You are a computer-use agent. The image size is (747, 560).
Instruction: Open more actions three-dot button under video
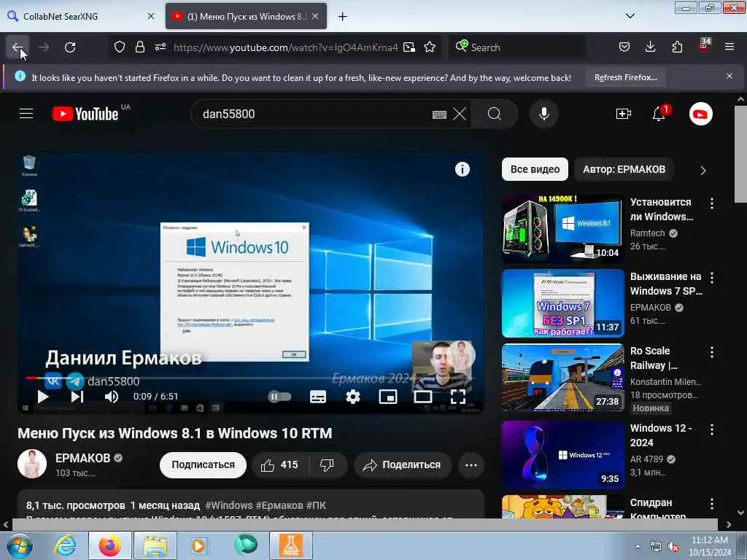(471, 464)
